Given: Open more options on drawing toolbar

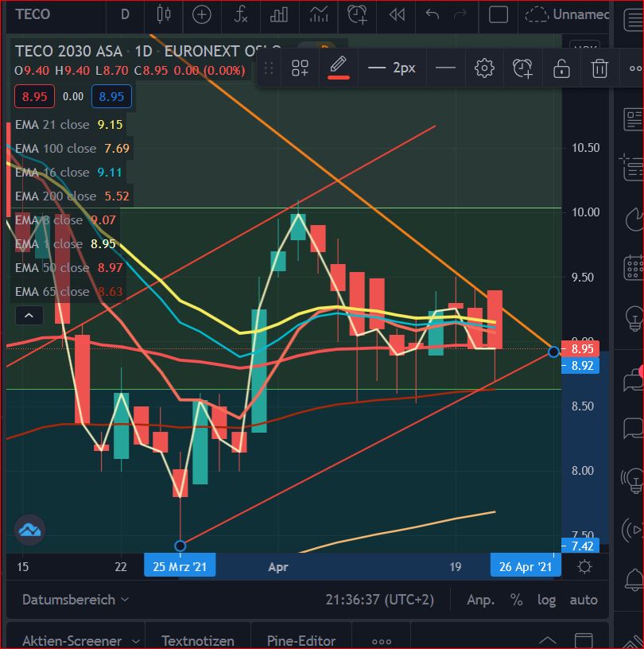Looking at the screenshot, I should click(x=636, y=68).
